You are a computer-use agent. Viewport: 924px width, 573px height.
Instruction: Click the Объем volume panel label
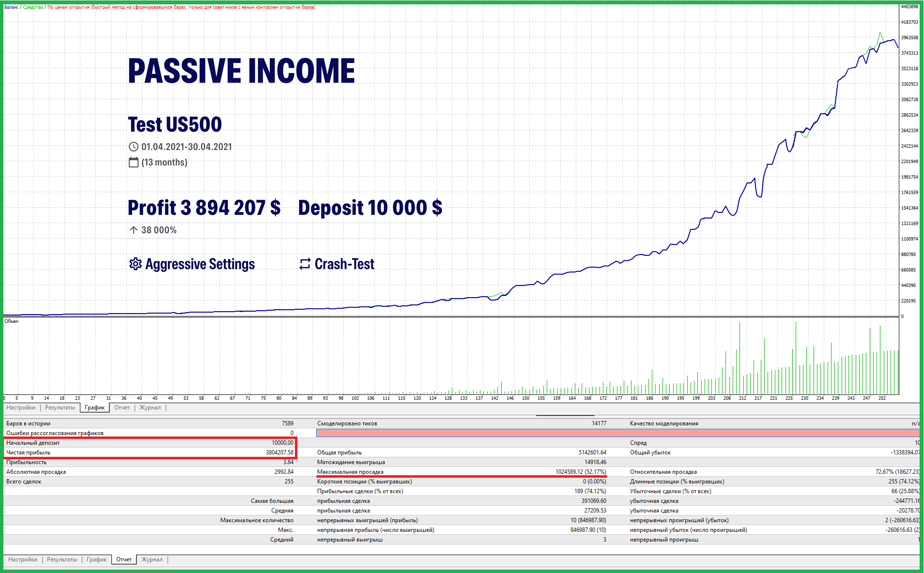tap(11, 321)
